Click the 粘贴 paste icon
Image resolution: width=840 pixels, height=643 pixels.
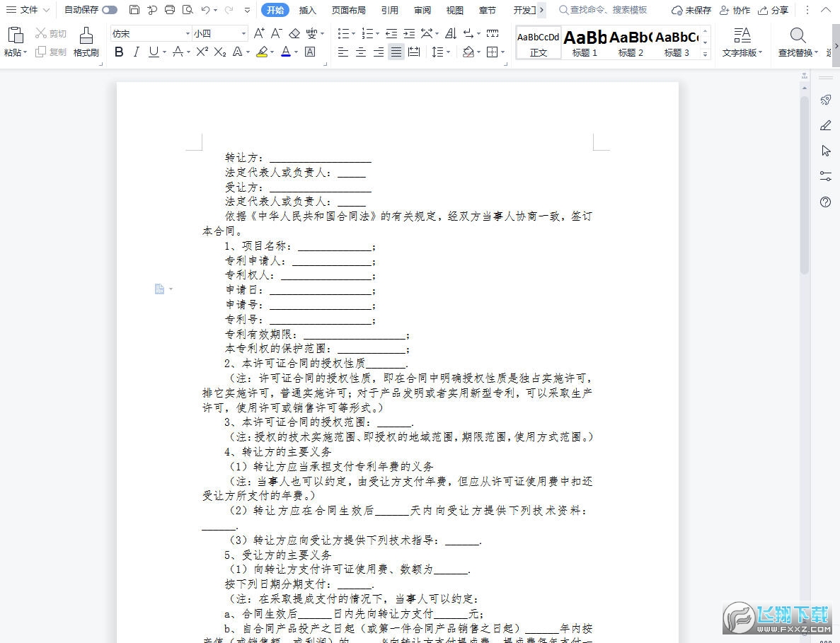(x=16, y=35)
